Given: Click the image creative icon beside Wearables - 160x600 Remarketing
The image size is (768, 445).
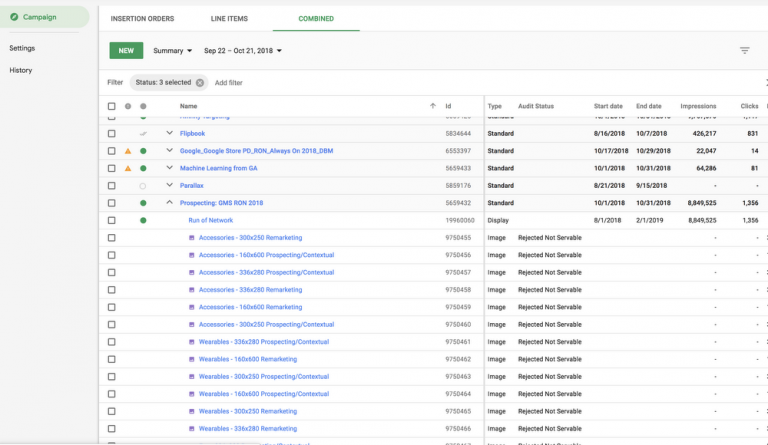Looking at the screenshot, I should [x=192, y=359].
